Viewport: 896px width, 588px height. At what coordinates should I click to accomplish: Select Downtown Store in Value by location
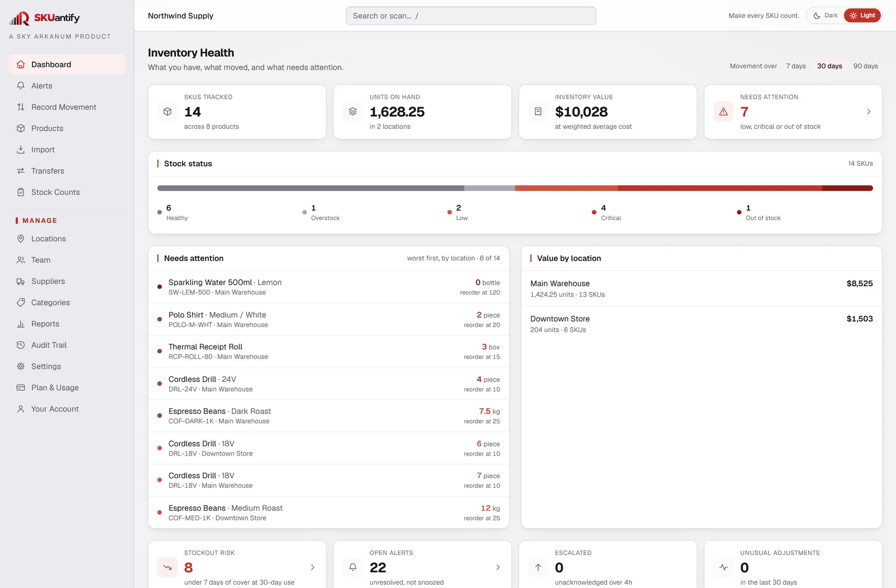702,324
